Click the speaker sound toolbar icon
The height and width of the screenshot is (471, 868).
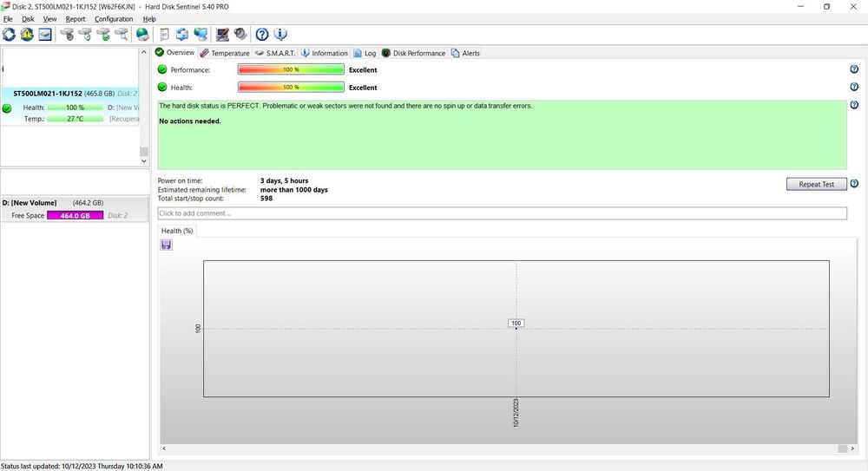tap(240, 35)
